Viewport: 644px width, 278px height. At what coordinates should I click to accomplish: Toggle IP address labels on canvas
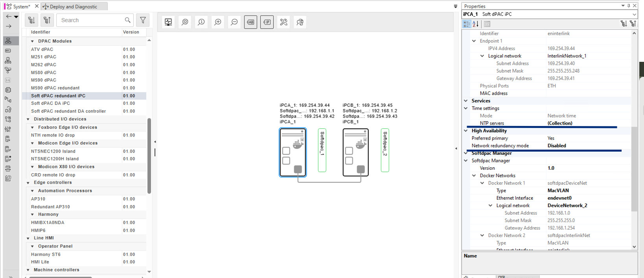coord(267,22)
